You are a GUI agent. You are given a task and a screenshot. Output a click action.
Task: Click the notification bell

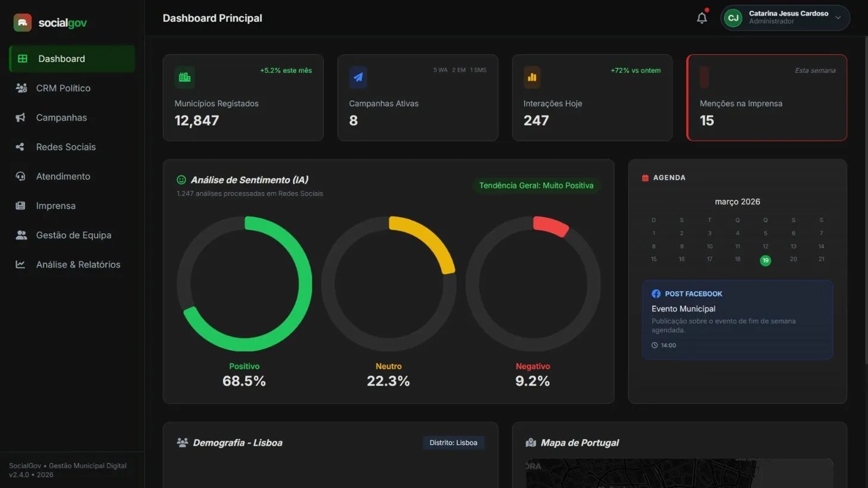click(x=702, y=17)
